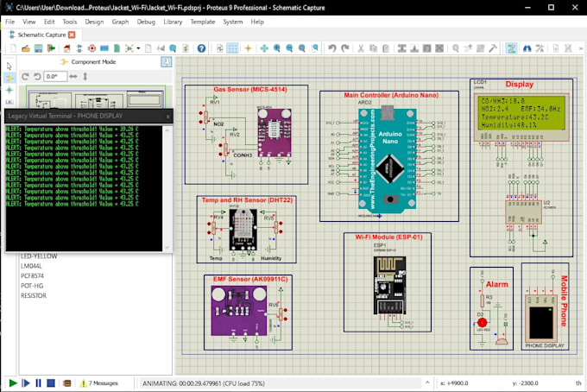Mirror horizontally with the X-mirror icon
The image size is (587, 392).
pyautogui.click(x=73, y=76)
